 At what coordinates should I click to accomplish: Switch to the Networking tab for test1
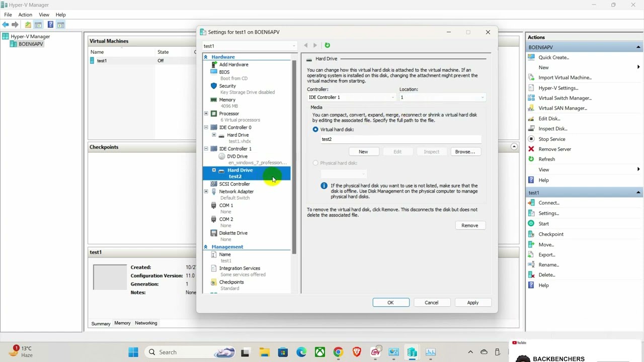tap(146, 323)
